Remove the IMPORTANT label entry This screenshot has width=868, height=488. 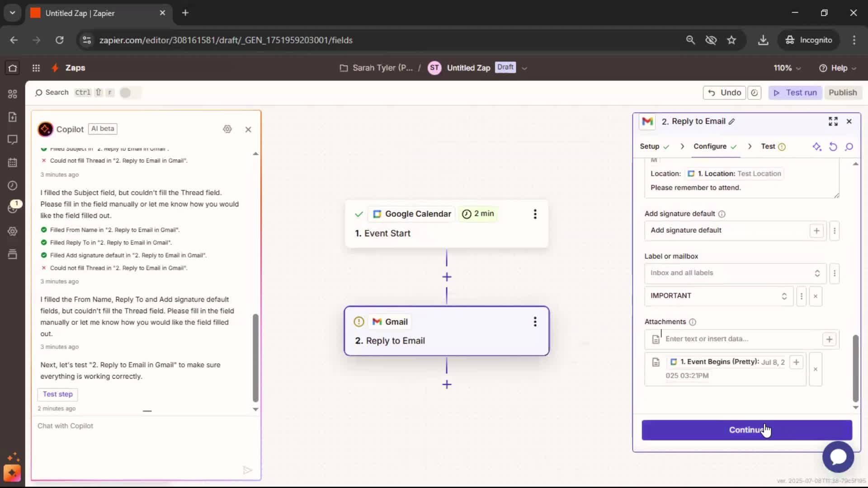pos(816,296)
